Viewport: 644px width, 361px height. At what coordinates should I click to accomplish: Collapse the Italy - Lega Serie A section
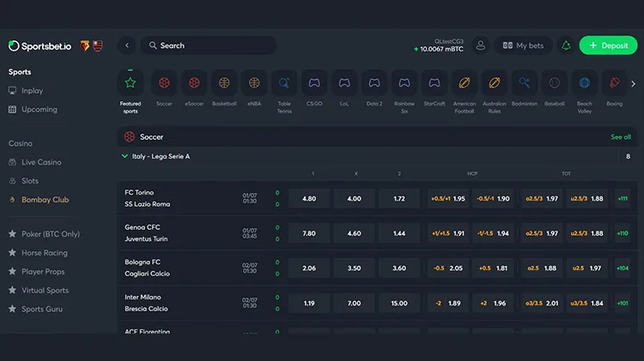click(125, 157)
